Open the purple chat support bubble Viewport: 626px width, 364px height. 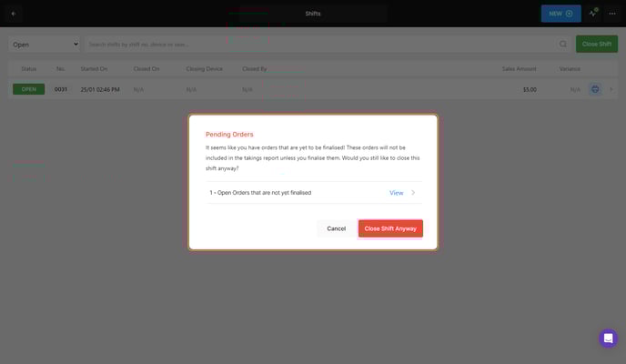pos(608,338)
